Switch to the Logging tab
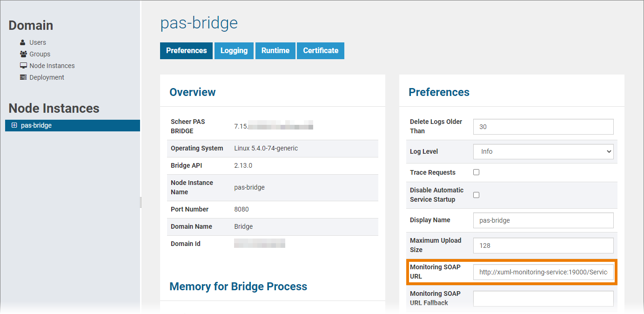This screenshot has width=644, height=314. point(234,50)
